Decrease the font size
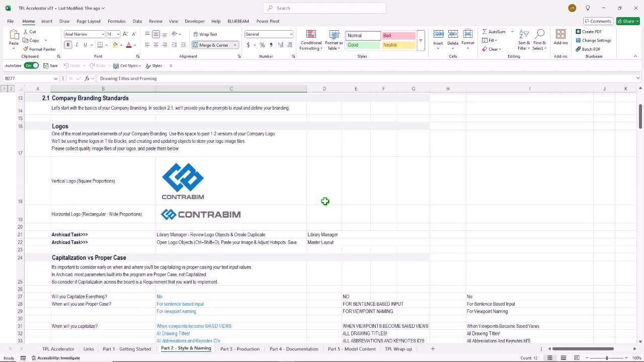Image resolution: width=644 pixels, height=362 pixels. coord(135,34)
